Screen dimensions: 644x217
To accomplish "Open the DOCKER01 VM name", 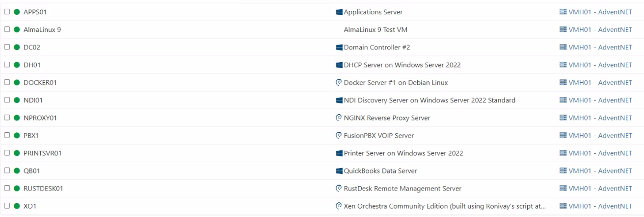I will 40,82.
